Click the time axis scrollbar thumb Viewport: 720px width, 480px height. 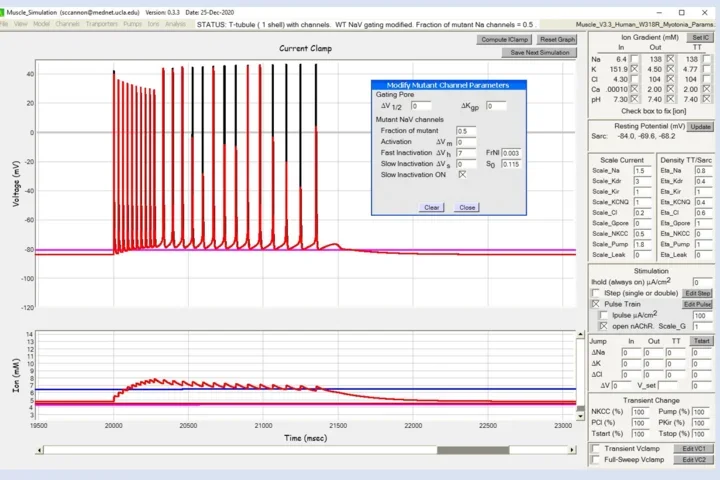[473, 450]
